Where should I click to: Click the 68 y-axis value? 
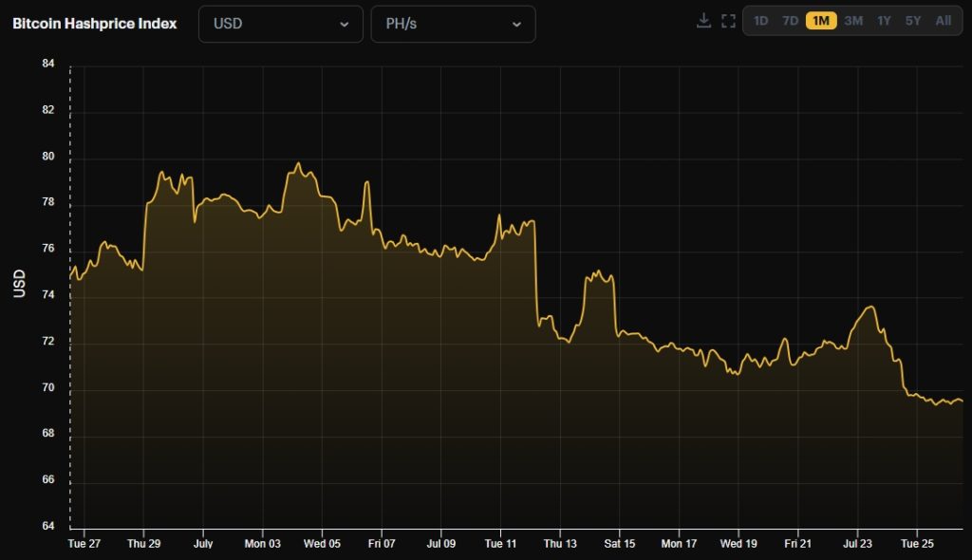[48, 434]
